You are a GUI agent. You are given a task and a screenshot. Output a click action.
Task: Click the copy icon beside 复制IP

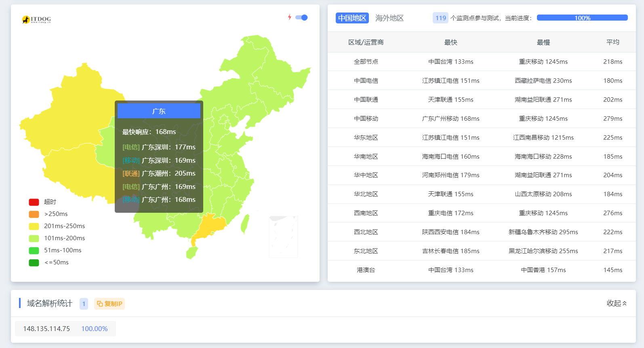coord(100,304)
